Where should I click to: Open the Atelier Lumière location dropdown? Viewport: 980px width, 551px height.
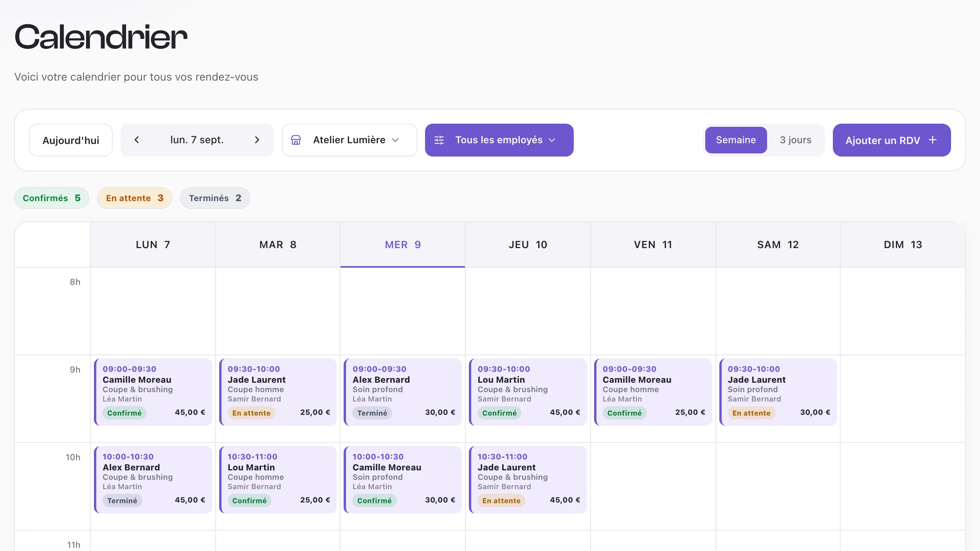349,140
